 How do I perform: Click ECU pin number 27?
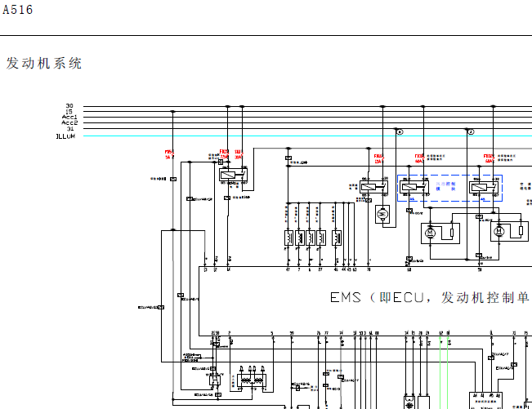320,269
